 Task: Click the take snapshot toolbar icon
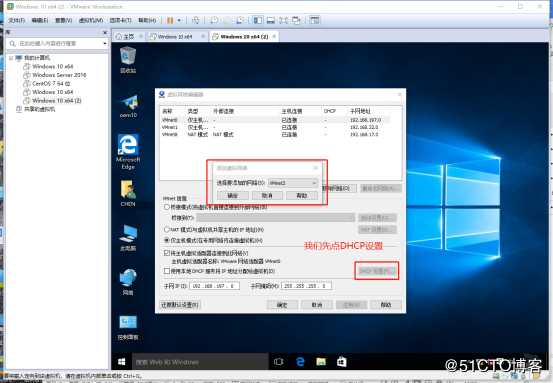[214, 20]
